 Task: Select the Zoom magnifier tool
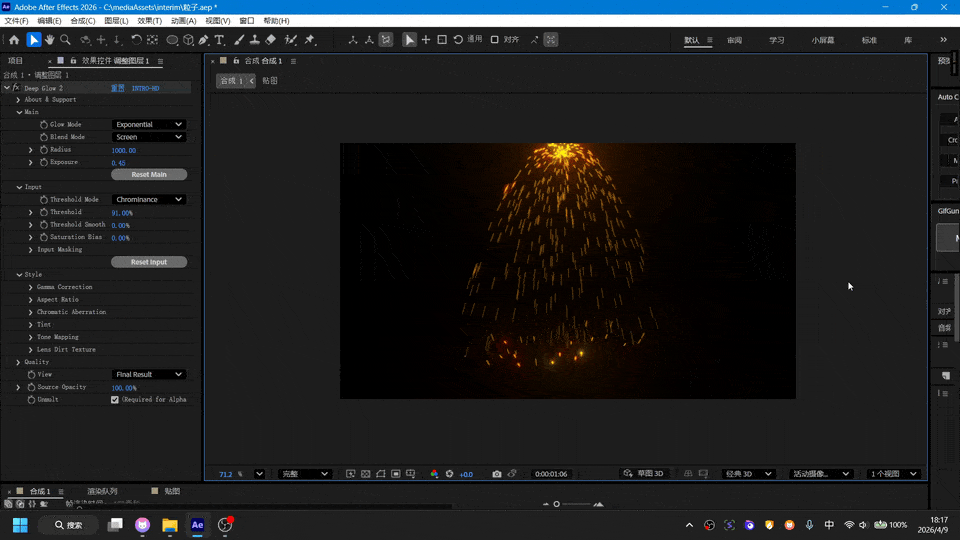tap(65, 40)
